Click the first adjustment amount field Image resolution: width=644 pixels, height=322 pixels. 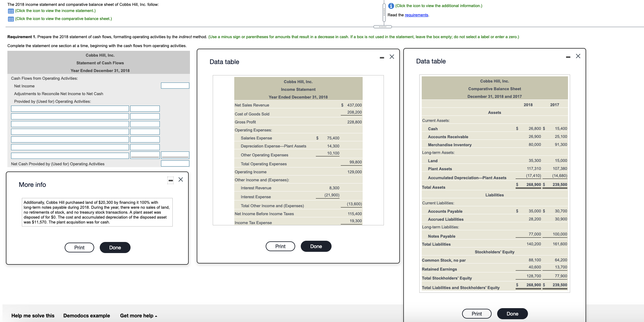point(145,109)
